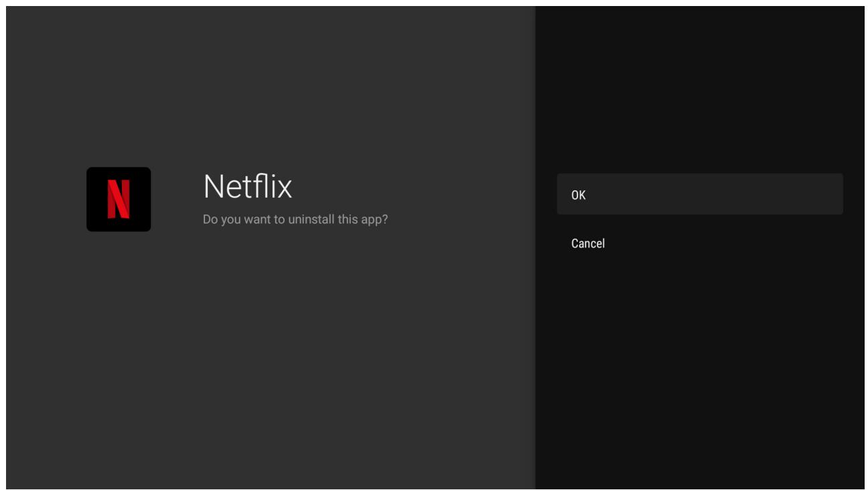The width and height of the screenshot is (868, 490).
Task: Click the Netflix app icon
Action: coord(119,199)
